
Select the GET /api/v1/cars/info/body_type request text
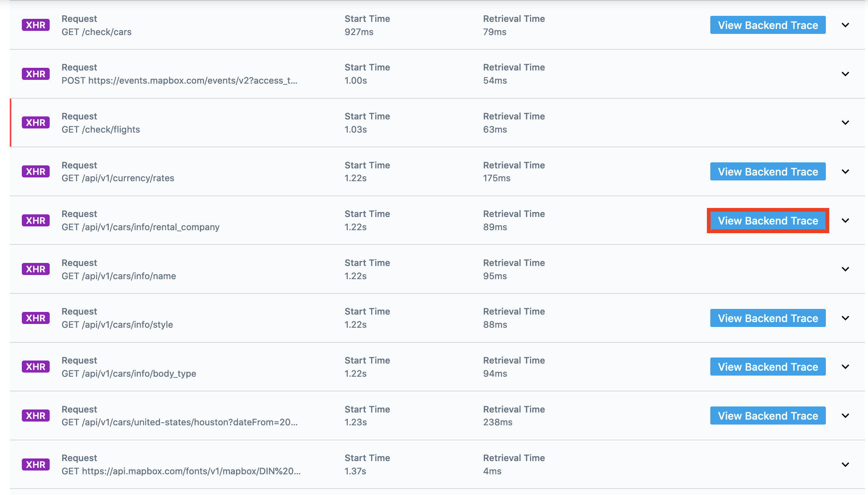pyautogui.click(x=129, y=374)
